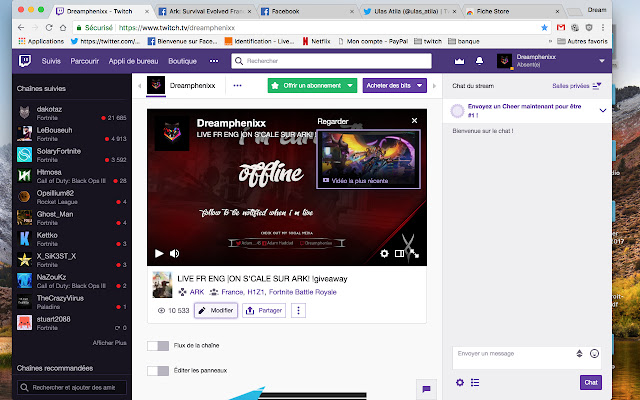The width and height of the screenshot is (640, 400).
Task: Open Suivis in the top navigation
Action: coord(51,61)
